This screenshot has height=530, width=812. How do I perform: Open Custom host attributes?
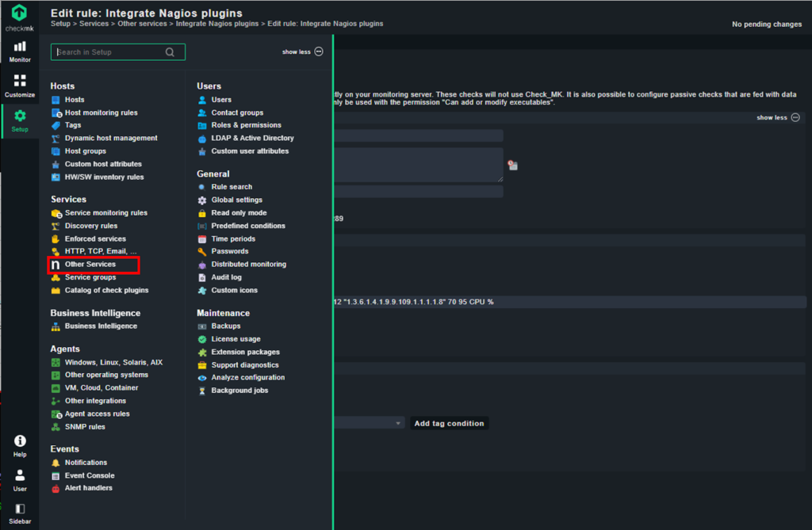(x=103, y=164)
